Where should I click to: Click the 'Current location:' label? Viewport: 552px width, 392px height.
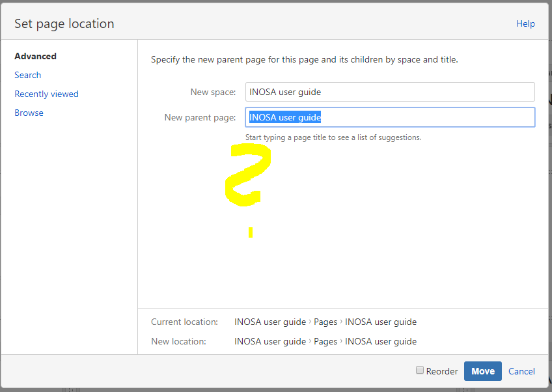point(184,322)
